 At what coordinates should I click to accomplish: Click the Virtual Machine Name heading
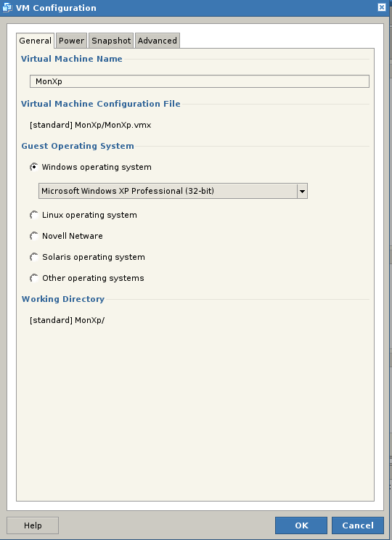(x=72, y=59)
